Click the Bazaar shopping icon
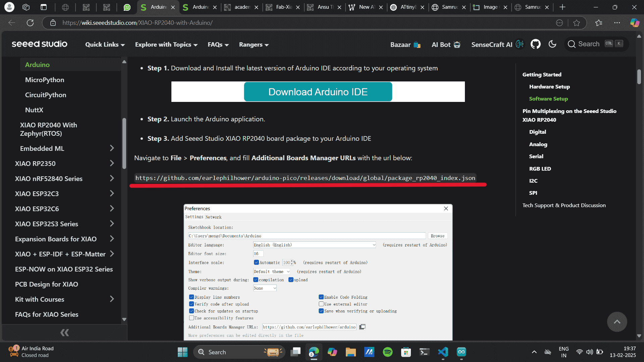The height and width of the screenshot is (362, 644). tap(417, 44)
